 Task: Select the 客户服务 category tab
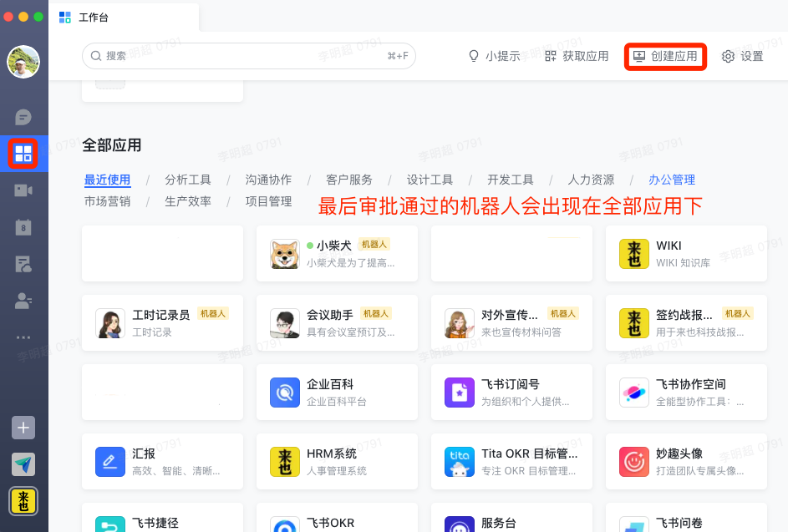(x=349, y=180)
